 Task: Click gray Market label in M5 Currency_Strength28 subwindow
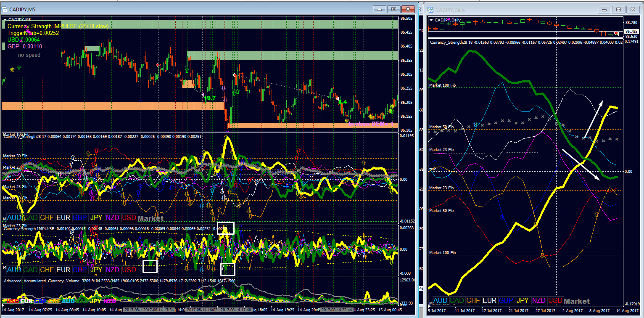coord(150,218)
